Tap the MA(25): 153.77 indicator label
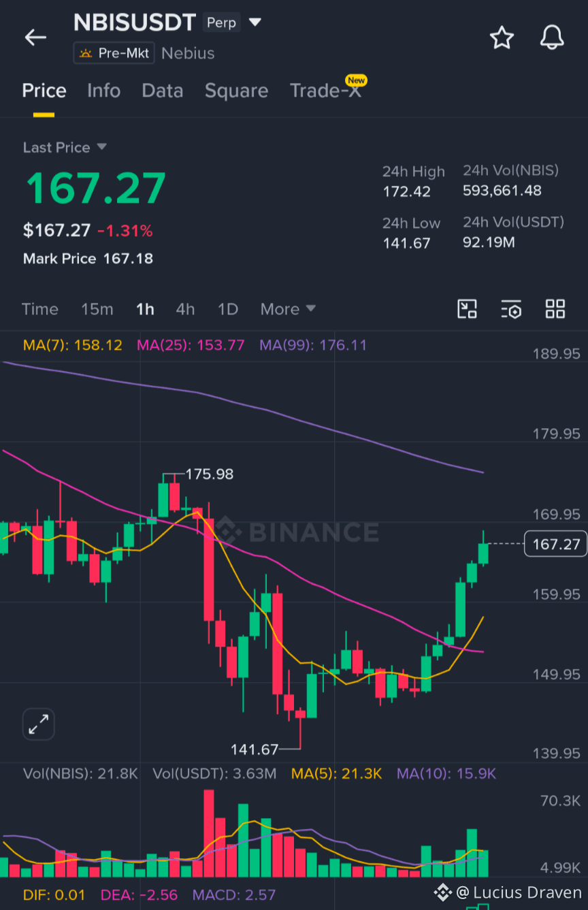The height and width of the screenshot is (910, 588). click(x=191, y=345)
